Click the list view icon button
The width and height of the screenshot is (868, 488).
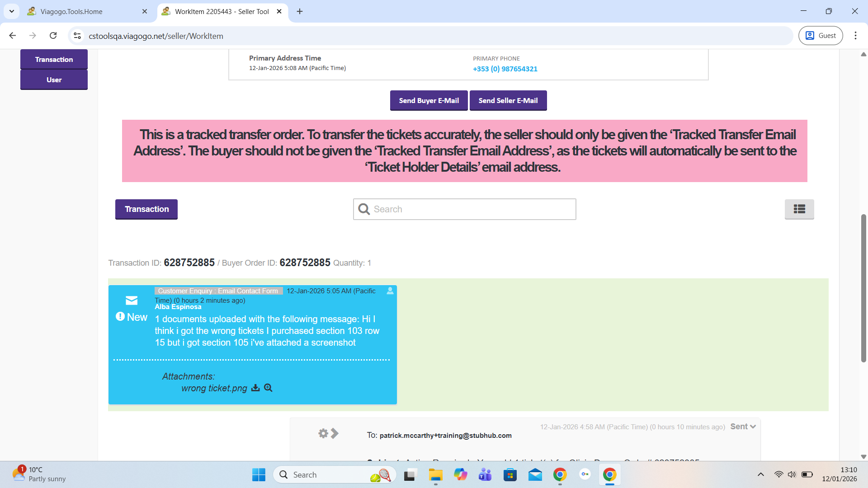799,209
